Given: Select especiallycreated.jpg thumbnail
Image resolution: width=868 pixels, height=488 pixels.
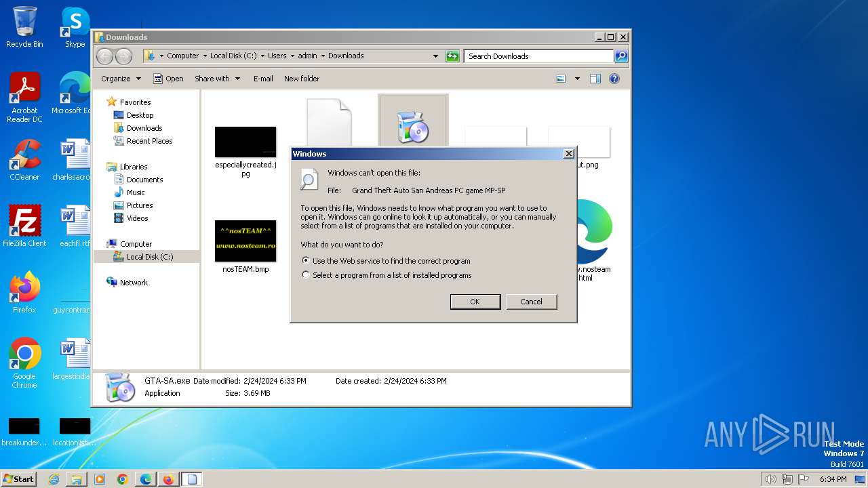Looking at the screenshot, I should click(x=245, y=142).
